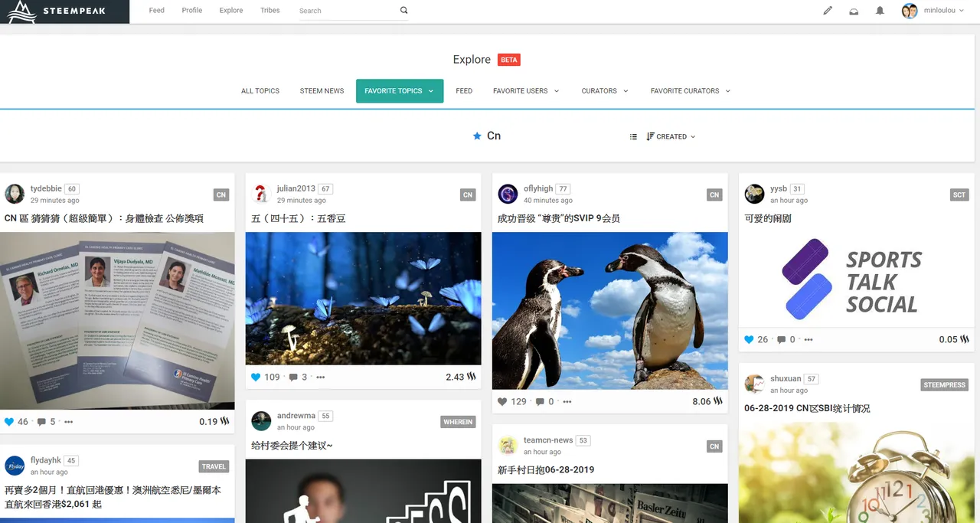Open Sports Talk Social image thumbnail
The height and width of the screenshot is (523, 980).
pos(856,280)
